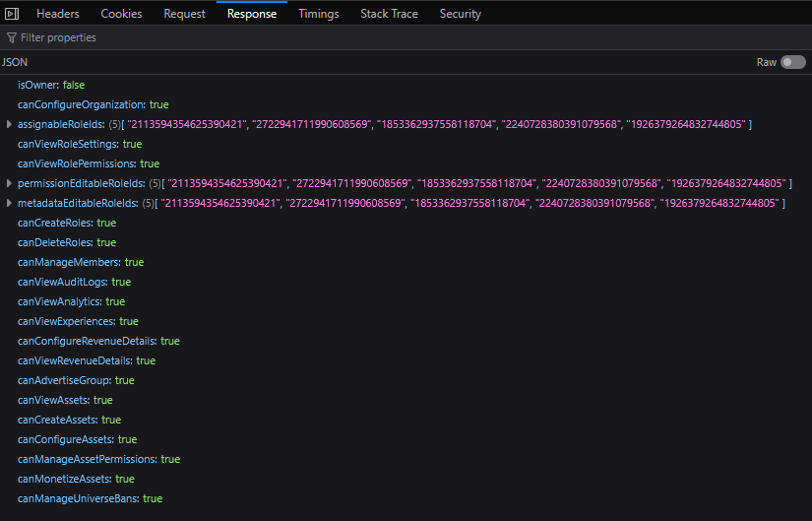Screen dimensions: 812x521
Task: Select the canConfigureAssets row
Action: pos(406,439)
